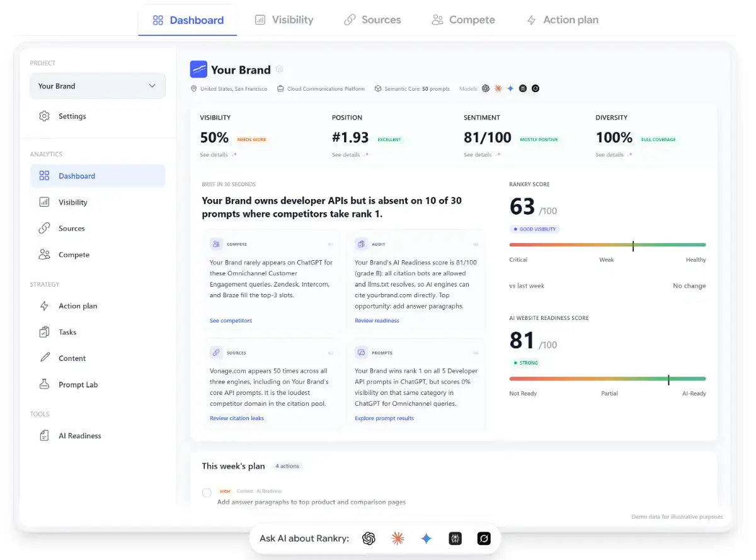Open Action plan in the sidebar Strategy section
Screen dimensions: 756x560
click(x=98, y=306)
